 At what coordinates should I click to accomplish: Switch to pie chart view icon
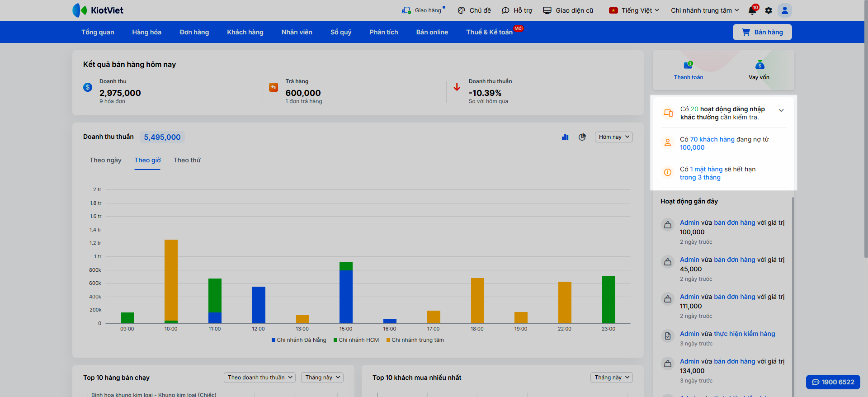(582, 137)
